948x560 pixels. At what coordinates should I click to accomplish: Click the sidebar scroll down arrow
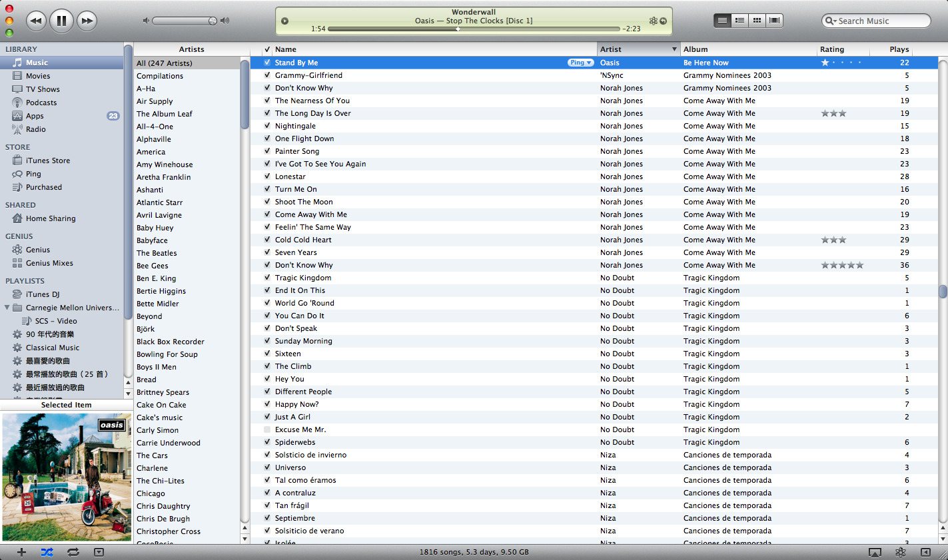click(x=128, y=393)
